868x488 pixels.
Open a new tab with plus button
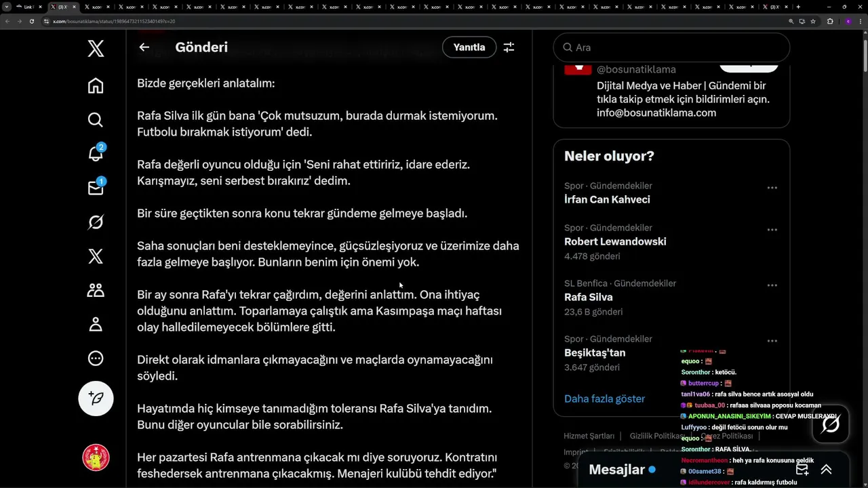coord(798,7)
